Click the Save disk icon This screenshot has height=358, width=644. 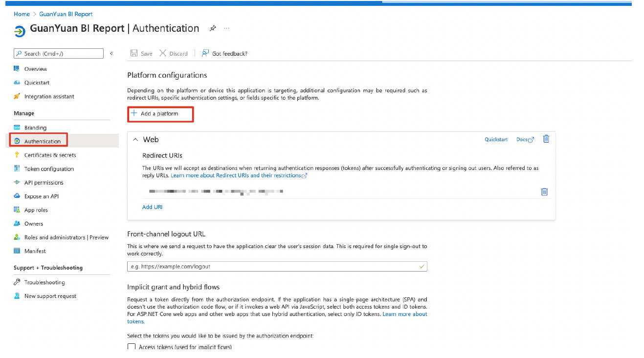point(134,53)
